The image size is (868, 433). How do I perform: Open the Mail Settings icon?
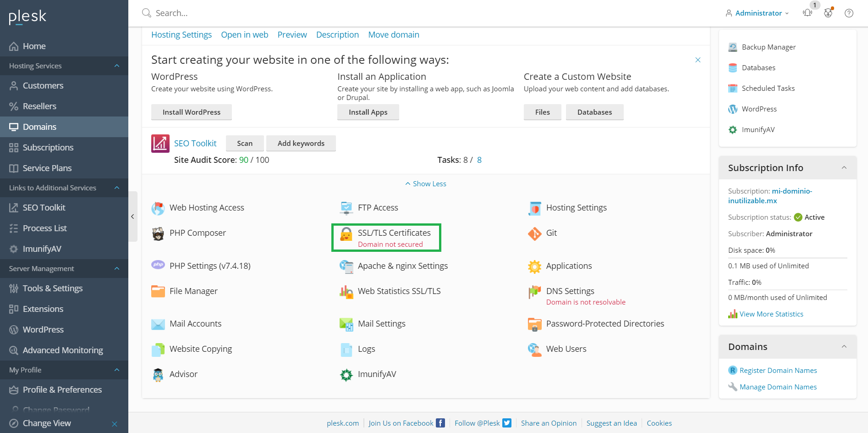pos(346,324)
